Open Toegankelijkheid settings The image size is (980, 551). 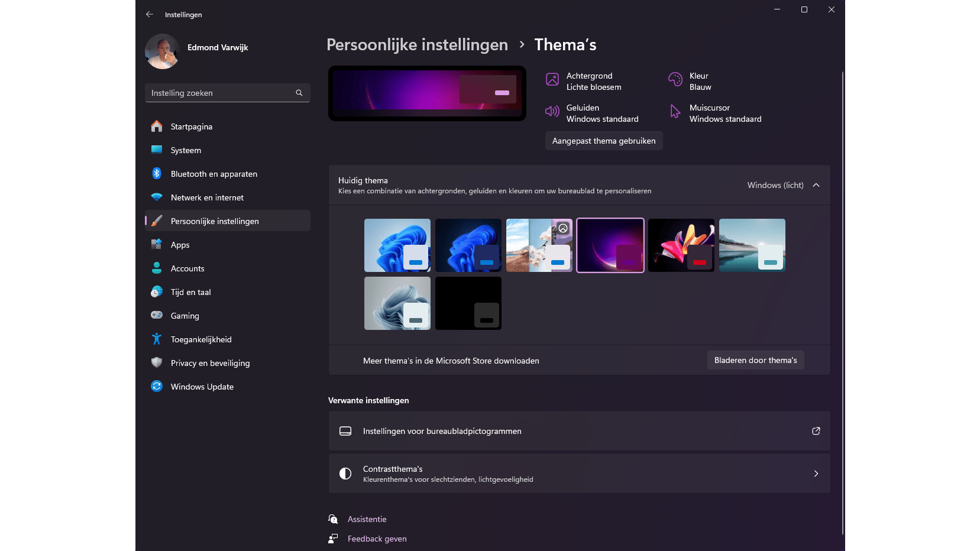click(228, 339)
